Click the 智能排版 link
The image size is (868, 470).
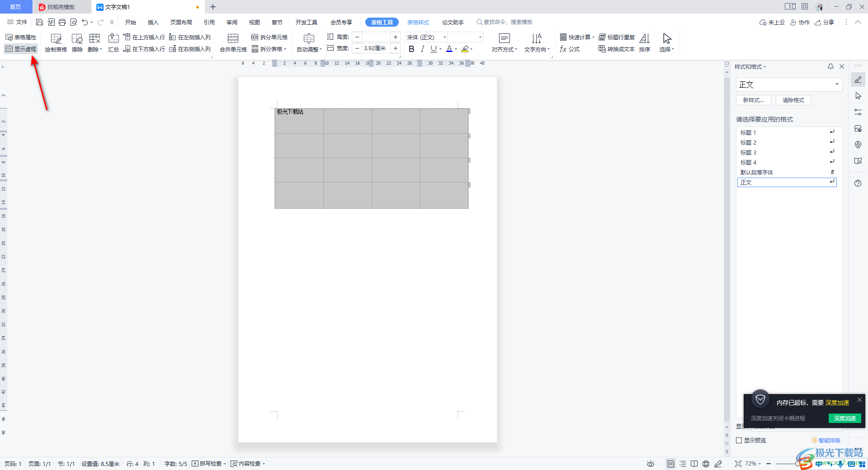(826, 440)
